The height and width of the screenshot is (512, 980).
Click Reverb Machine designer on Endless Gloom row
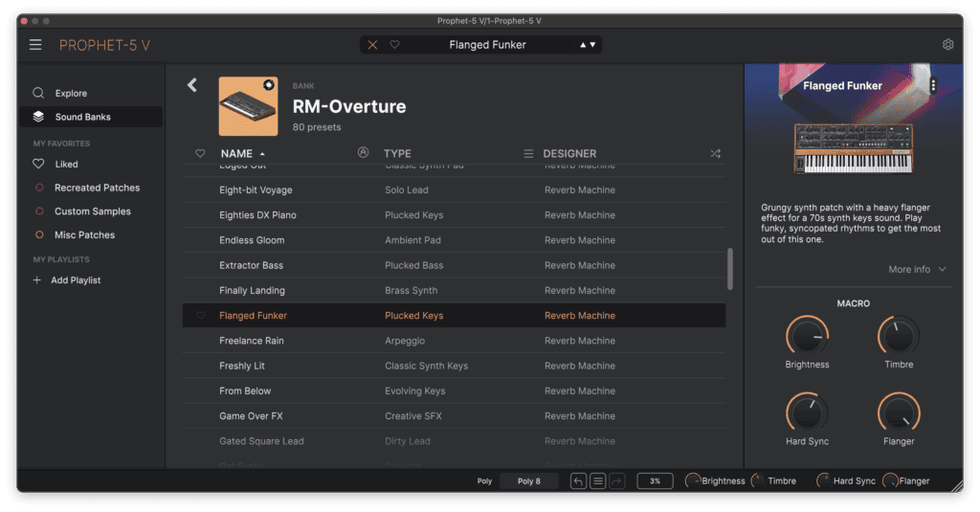(579, 240)
